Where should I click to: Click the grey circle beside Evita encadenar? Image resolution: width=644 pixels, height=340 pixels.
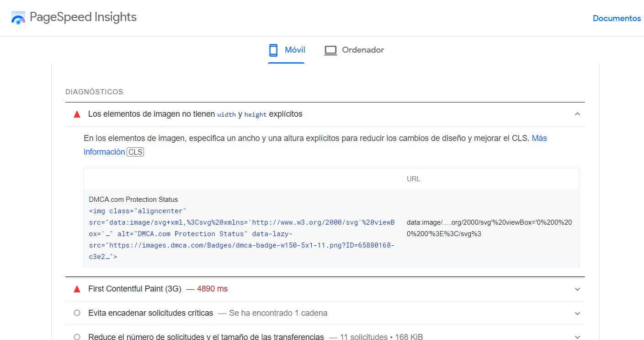tap(77, 313)
